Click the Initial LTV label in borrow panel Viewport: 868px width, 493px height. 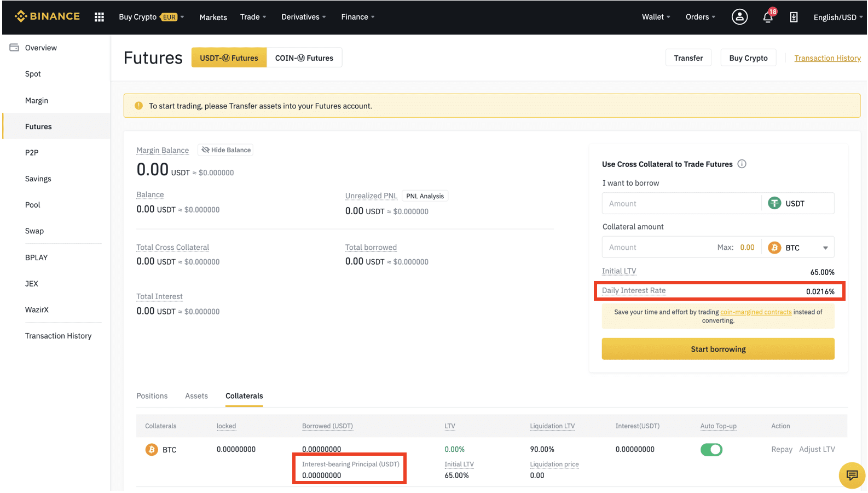(x=619, y=271)
